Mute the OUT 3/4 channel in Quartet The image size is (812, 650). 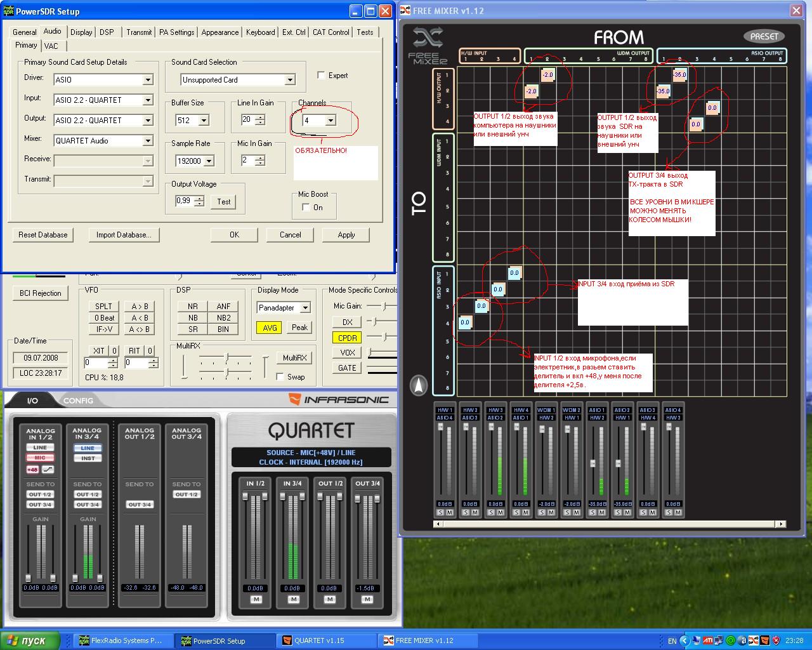tap(367, 599)
